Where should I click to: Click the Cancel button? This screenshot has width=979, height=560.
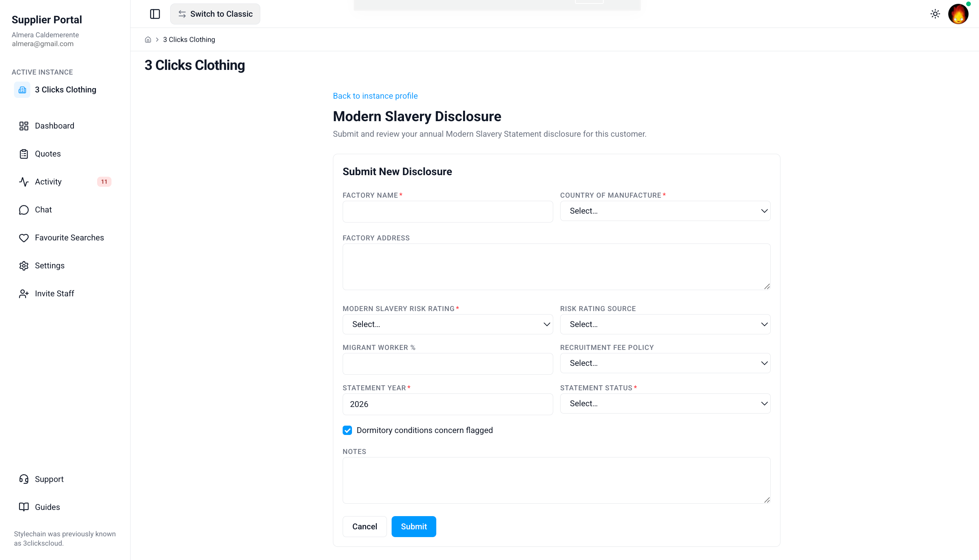tap(364, 527)
